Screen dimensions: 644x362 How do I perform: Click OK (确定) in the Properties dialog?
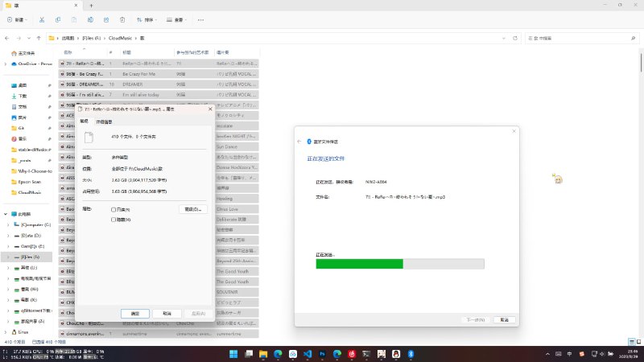pyautogui.click(x=135, y=313)
